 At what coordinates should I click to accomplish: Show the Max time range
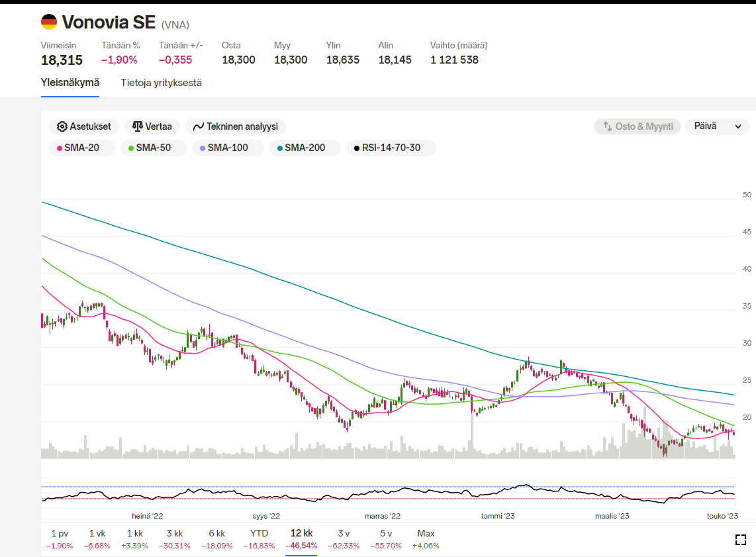426,534
